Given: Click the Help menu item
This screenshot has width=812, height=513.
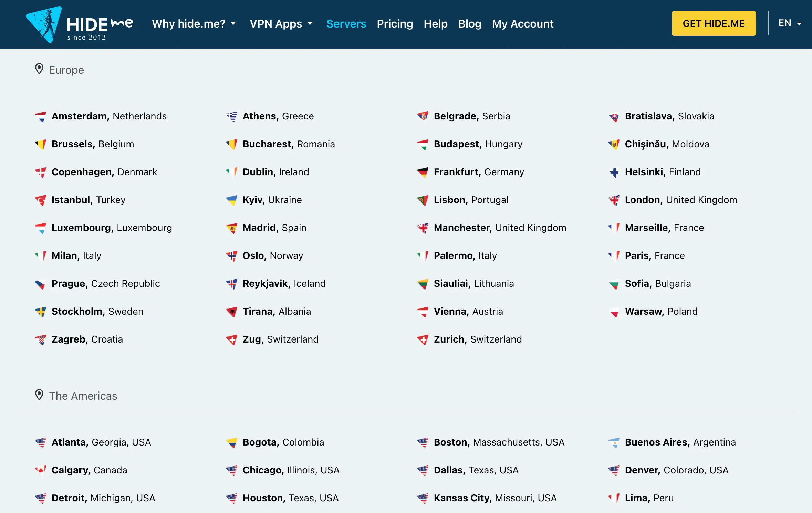Looking at the screenshot, I should coord(436,24).
